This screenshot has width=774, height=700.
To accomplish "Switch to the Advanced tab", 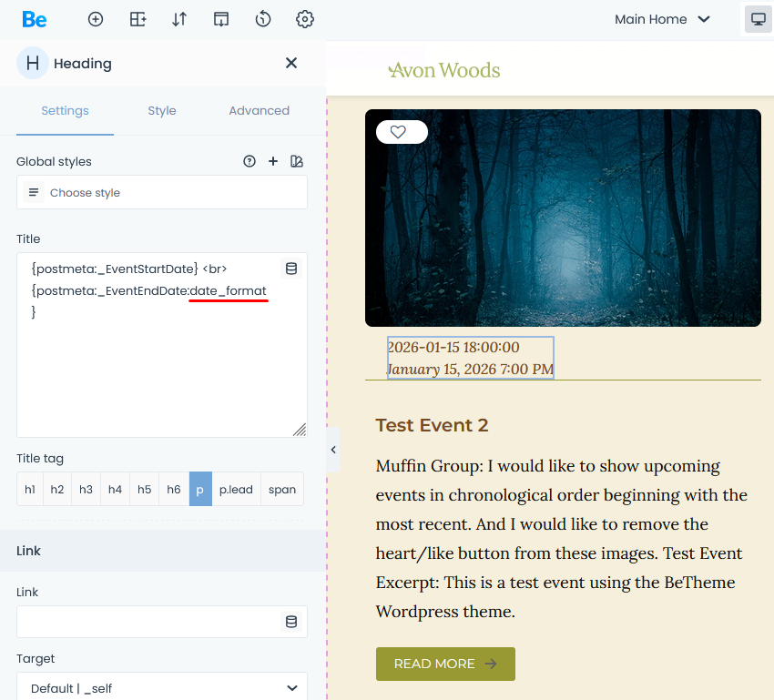I will [x=259, y=110].
